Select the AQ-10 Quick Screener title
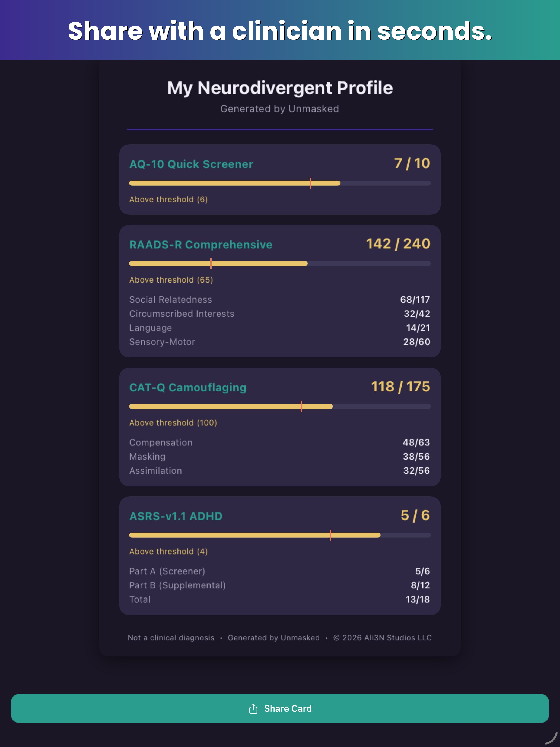 point(191,164)
